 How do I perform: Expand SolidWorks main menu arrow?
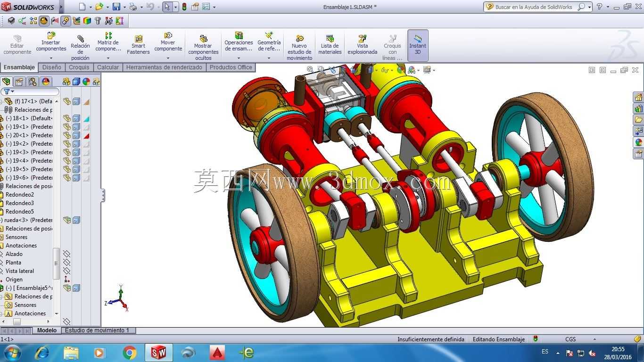coord(61,7)
